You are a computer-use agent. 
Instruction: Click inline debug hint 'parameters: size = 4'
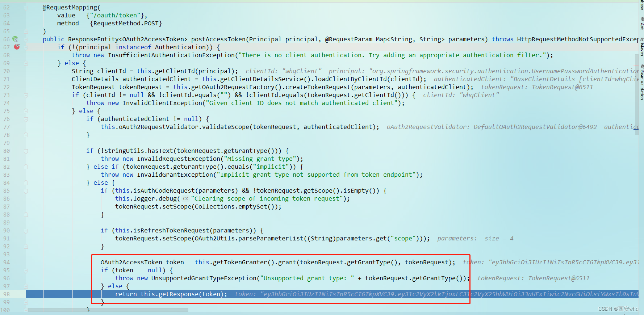475,238
